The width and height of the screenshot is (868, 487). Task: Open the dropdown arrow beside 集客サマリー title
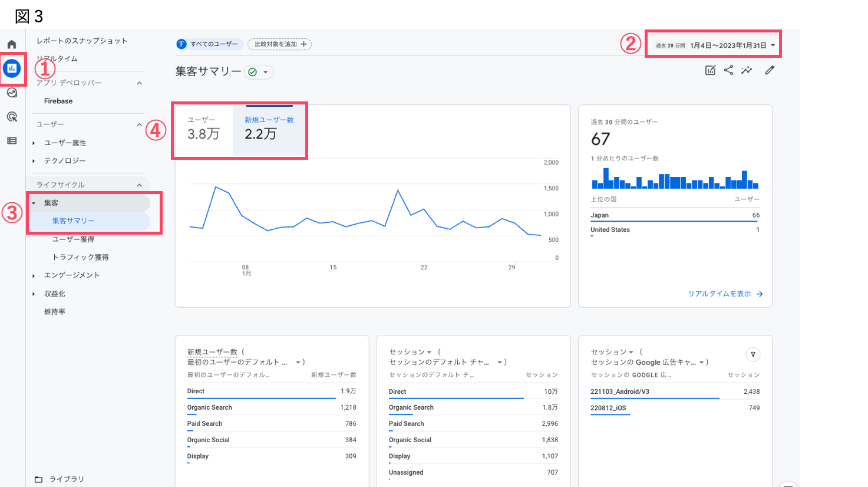click(x=265, y=72)
